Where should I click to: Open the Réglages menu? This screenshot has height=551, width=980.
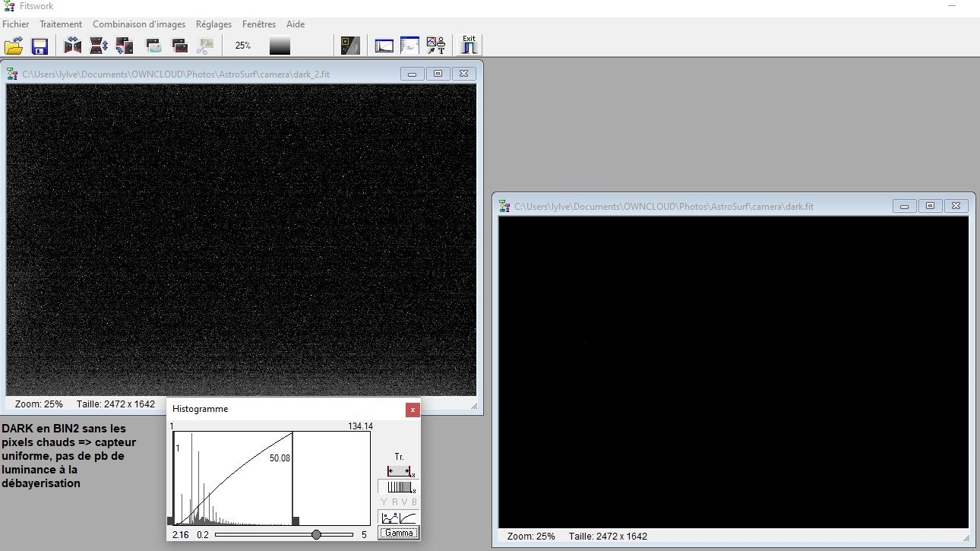click(213, 24)
